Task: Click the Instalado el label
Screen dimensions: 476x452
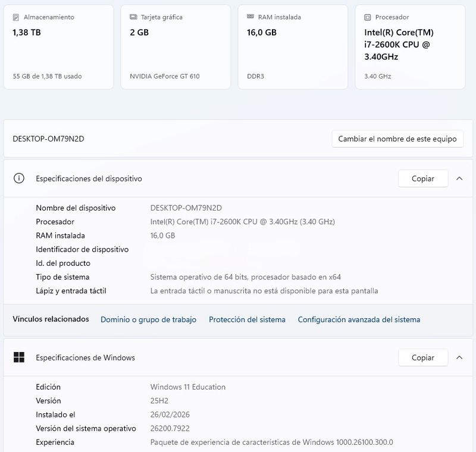Action: point(55,415)
